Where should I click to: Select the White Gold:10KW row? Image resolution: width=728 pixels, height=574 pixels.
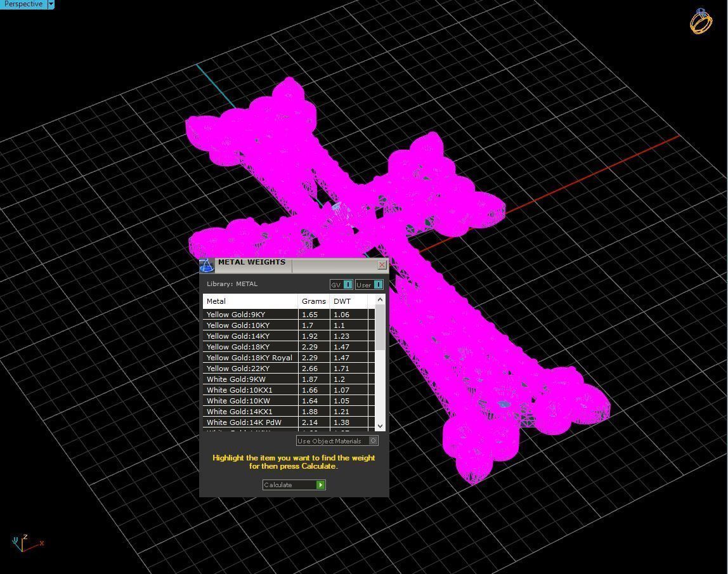pos(289,400)
